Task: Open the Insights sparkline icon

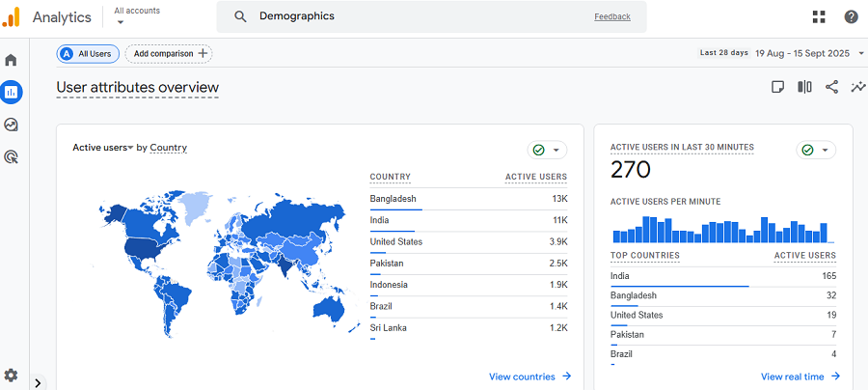Action: pos(857,88)
